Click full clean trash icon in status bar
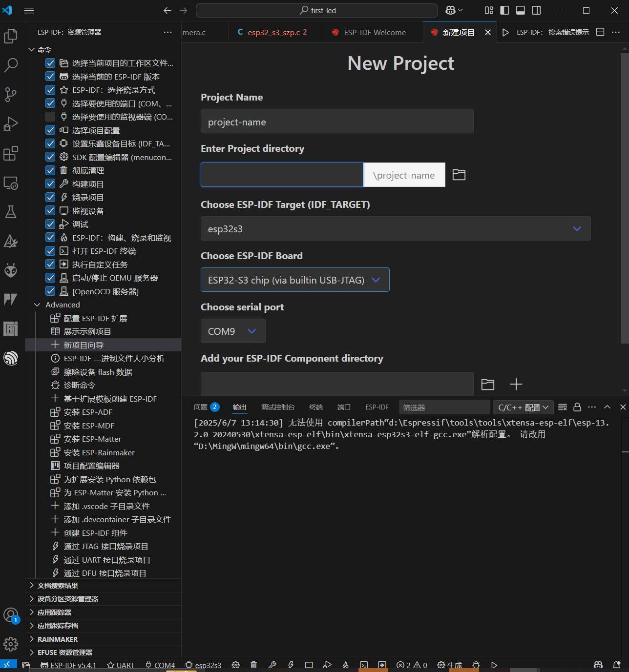This screenshot has height=672, width=629. (x=254, y=665)
